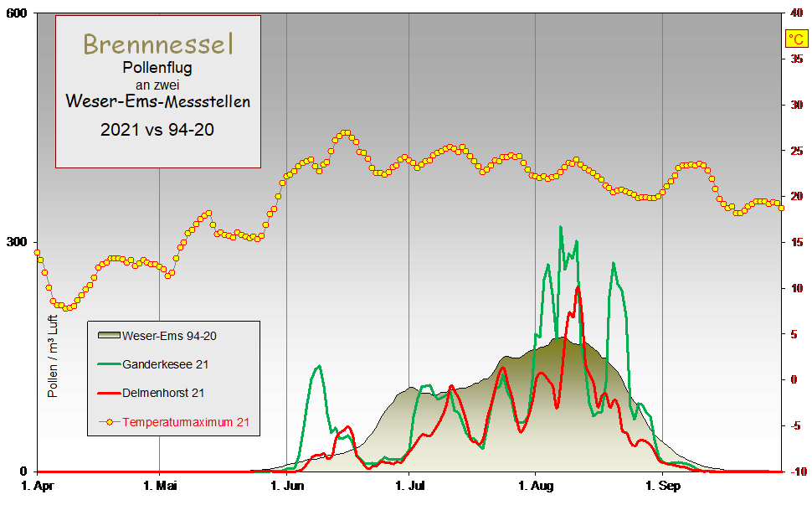
Task: Click the Pollenflug subtitle text
Action: pos(158,68)
